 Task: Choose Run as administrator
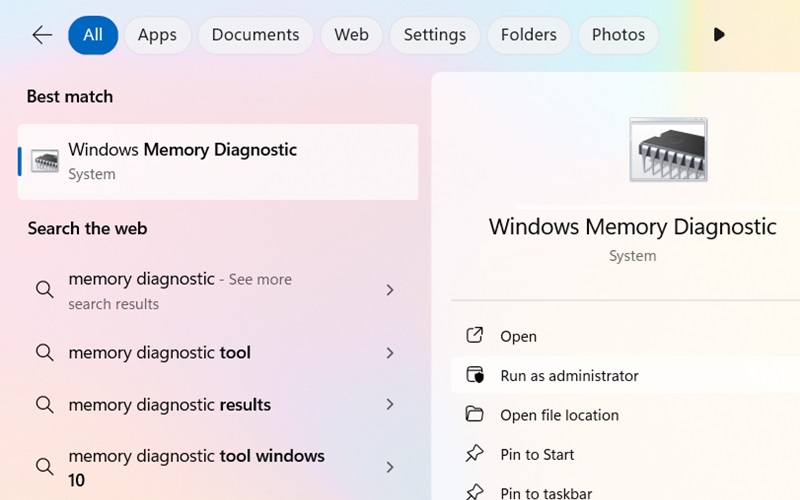(626, 376)
